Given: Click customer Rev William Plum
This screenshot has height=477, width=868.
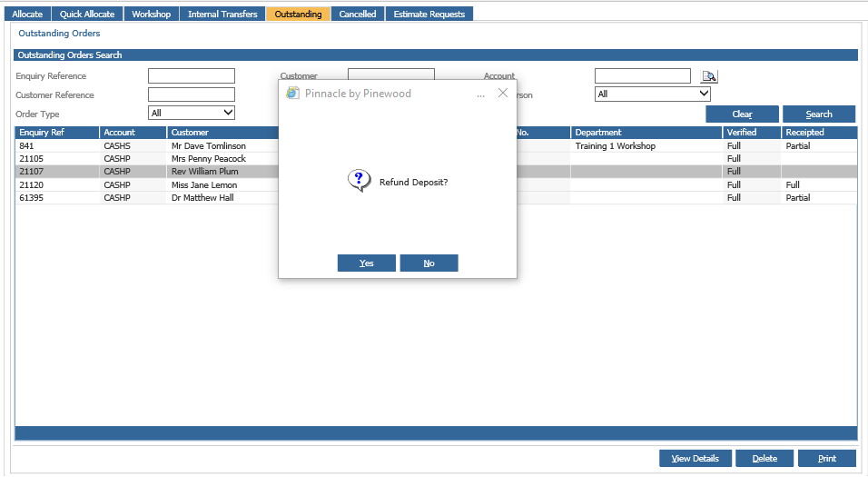Looking at the screenshot, I should click(205, 171).
